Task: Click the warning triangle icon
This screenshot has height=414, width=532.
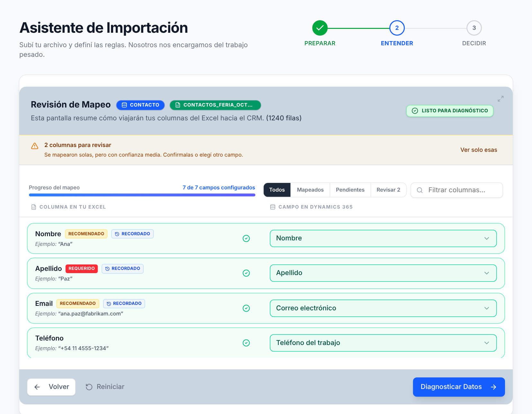Action: [x=35, y=146]
